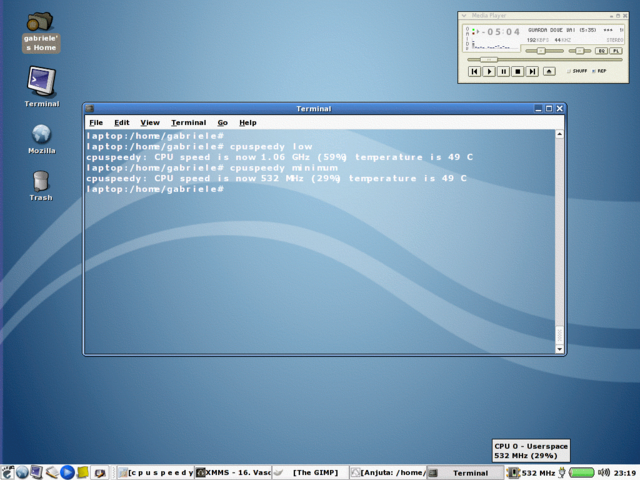This screenshot has width=640, height=480.
Task: Open the View menu in Terminal
Action: coord(150,122)
